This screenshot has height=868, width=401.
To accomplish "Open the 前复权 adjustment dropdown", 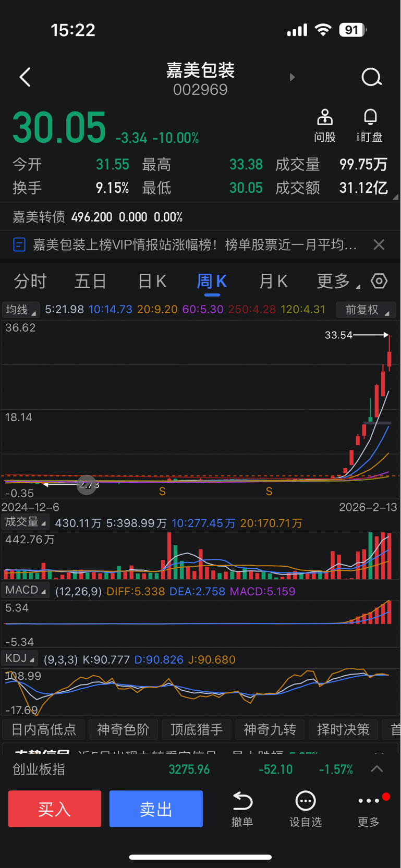I will click(x=366, y=310).
